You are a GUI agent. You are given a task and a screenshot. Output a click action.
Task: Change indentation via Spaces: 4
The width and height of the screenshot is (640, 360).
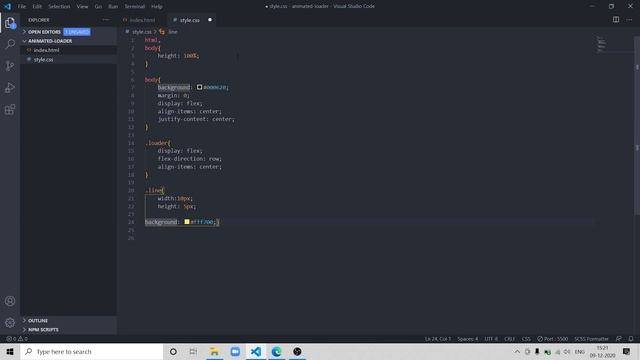(467, 338)
